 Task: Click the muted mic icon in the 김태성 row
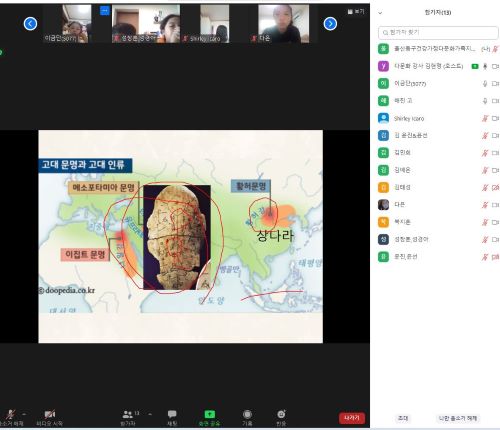[485, 188]
